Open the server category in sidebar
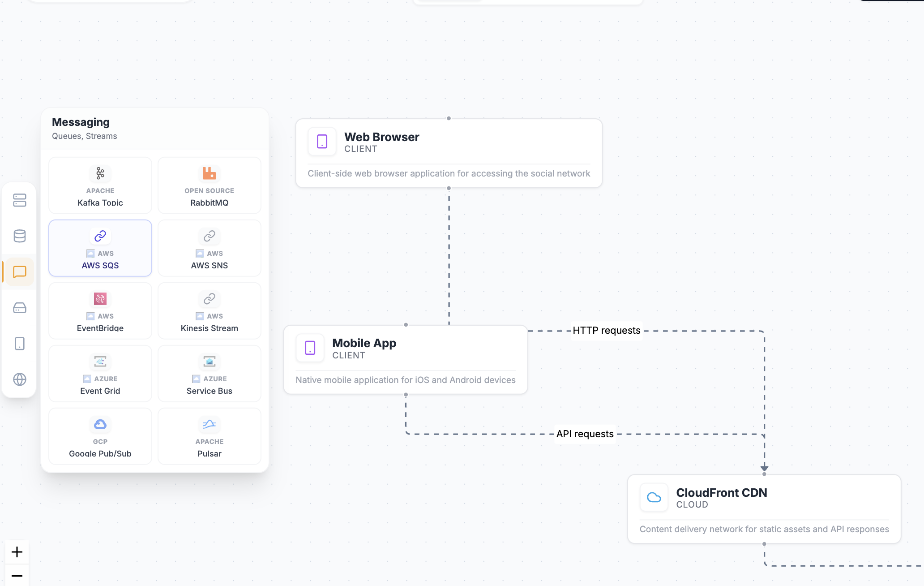Screen dimensions: 924x586 tap(20, 200)
